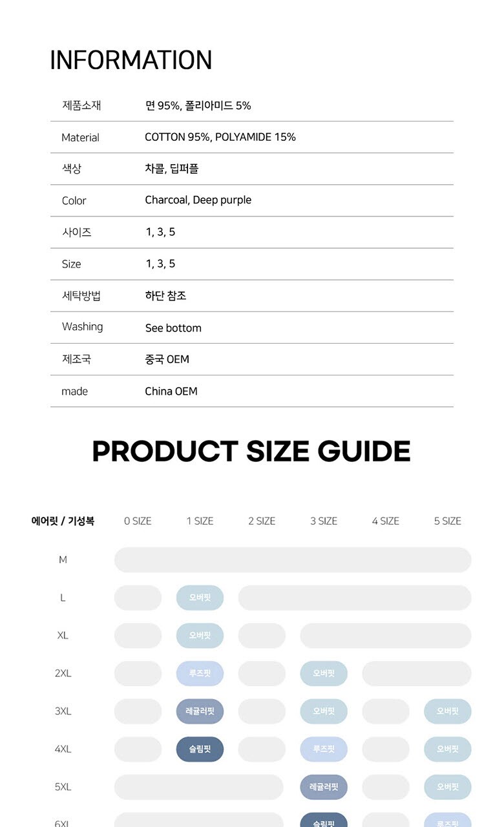The image size is (504, 827).
Task: Select the See bottom washing text
Action: coord(173,328)
